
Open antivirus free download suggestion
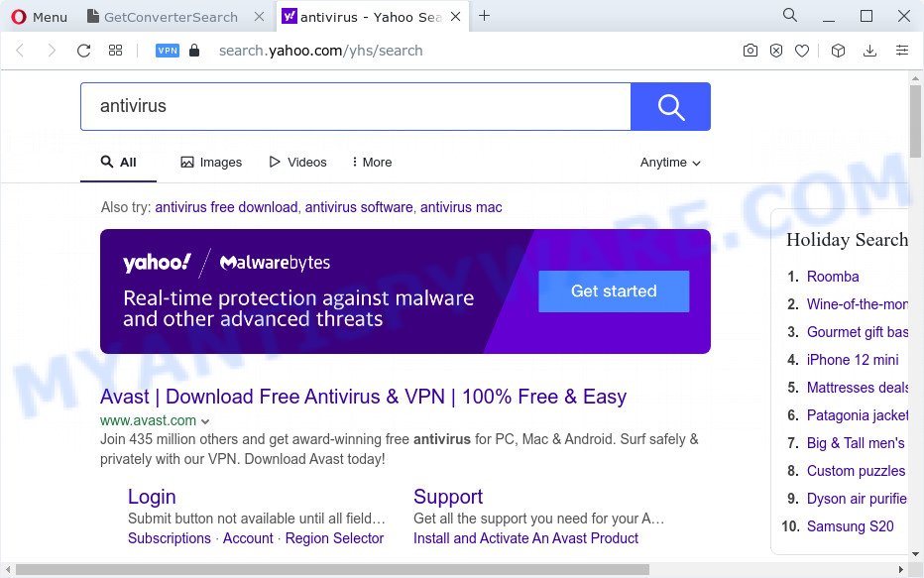point(226,207)
